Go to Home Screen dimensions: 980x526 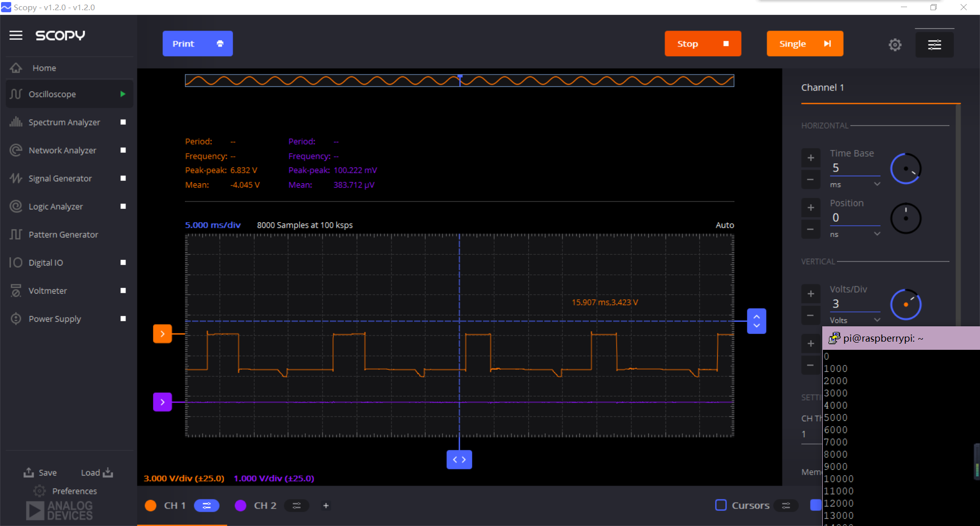[44, 68]
